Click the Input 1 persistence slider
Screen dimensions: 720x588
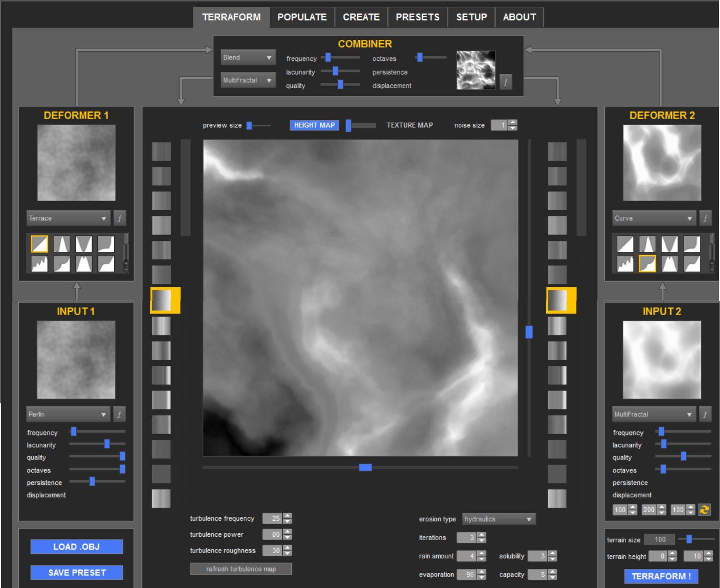(97, 482)
